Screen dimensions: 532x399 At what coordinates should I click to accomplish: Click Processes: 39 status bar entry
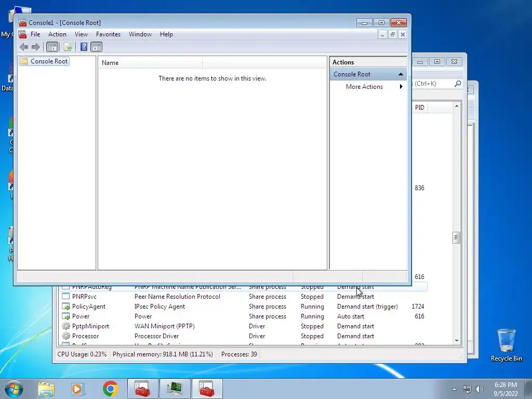239,354
